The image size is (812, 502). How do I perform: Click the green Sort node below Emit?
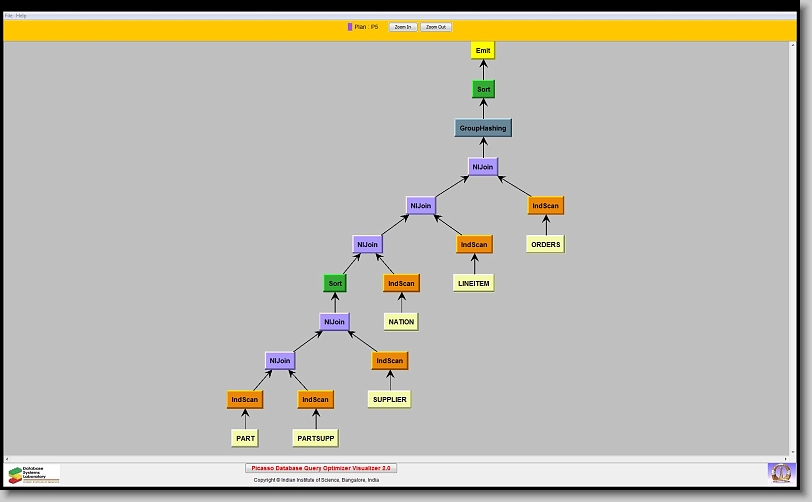pos(483,89)
